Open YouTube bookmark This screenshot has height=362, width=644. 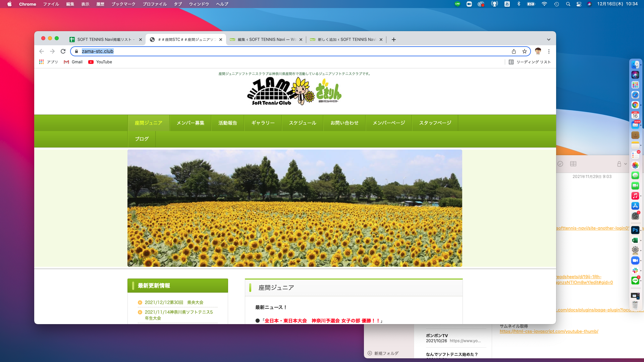pyautogui.click(x=100, y=62)
